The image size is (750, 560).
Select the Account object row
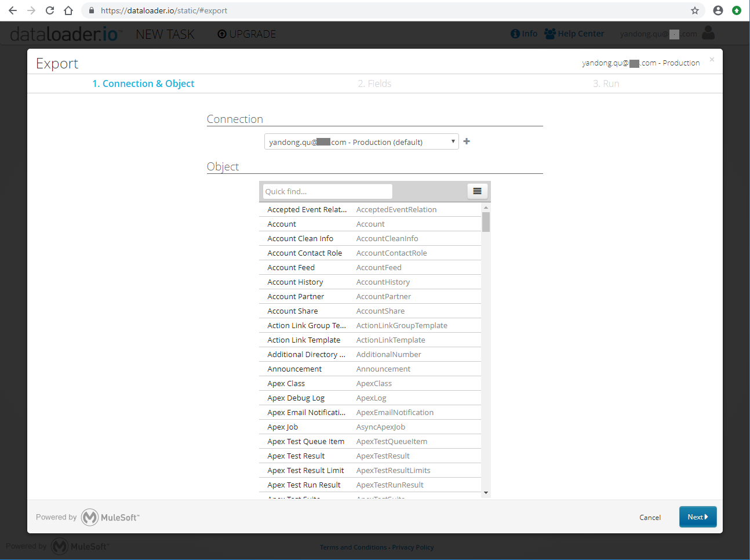coord(370,224)
